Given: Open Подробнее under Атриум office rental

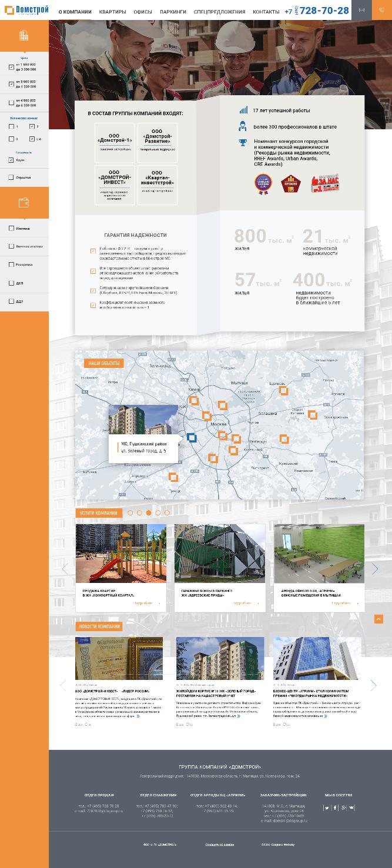Looking at the screenshot, I should click(344, 603).
